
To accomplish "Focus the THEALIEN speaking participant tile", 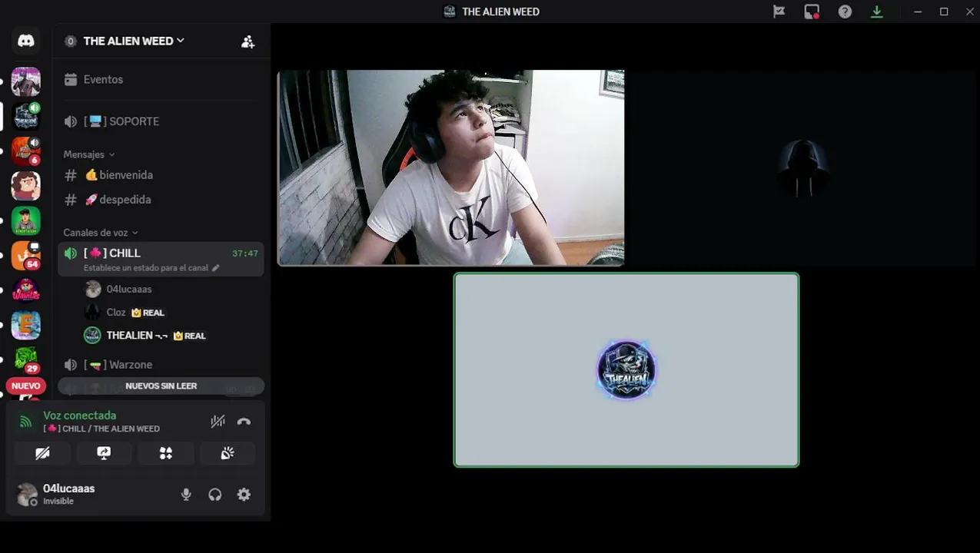I will click(626, 370).
